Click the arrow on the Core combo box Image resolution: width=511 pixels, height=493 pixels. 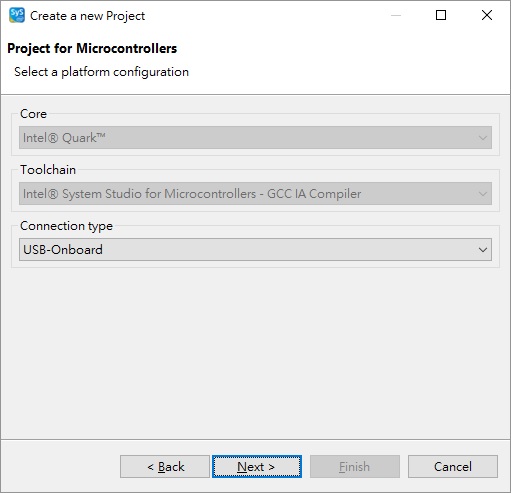point(483,138)
